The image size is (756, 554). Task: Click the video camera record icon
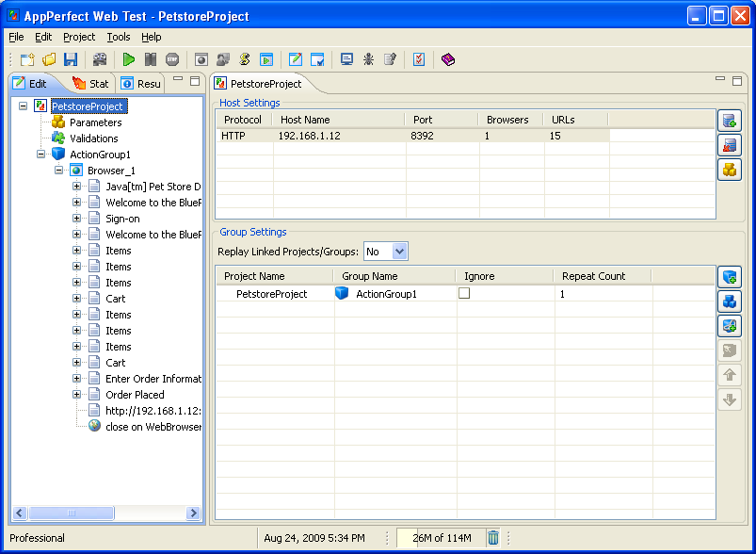[100, 59]
